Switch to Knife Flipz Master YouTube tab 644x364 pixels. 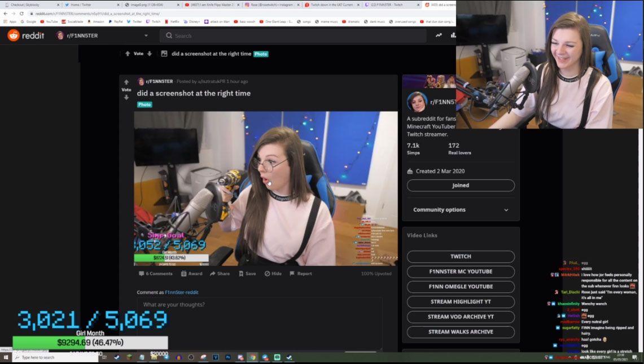[212, 5]
